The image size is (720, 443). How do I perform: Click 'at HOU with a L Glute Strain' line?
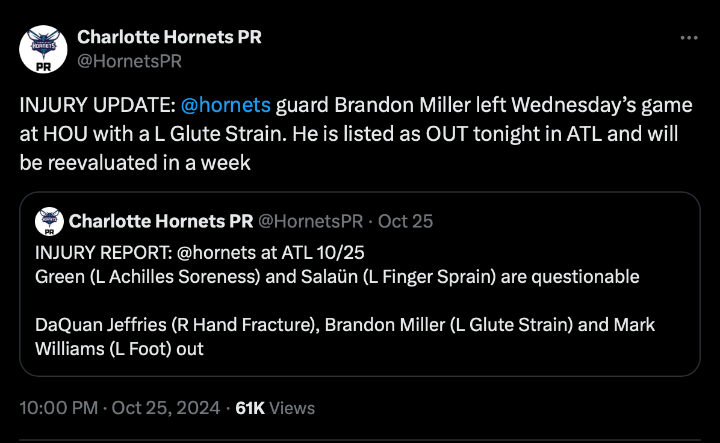click(x=150, y=134)
